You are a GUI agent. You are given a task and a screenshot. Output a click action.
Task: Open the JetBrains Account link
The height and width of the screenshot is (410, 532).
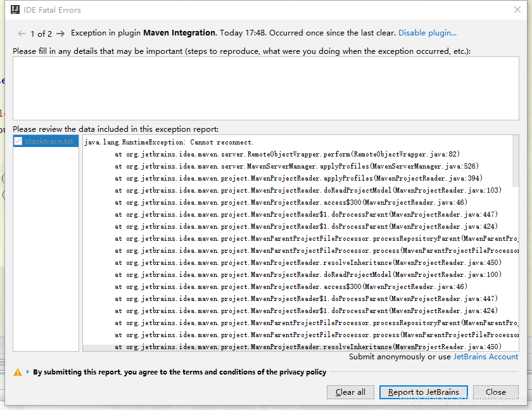(485, 357)
